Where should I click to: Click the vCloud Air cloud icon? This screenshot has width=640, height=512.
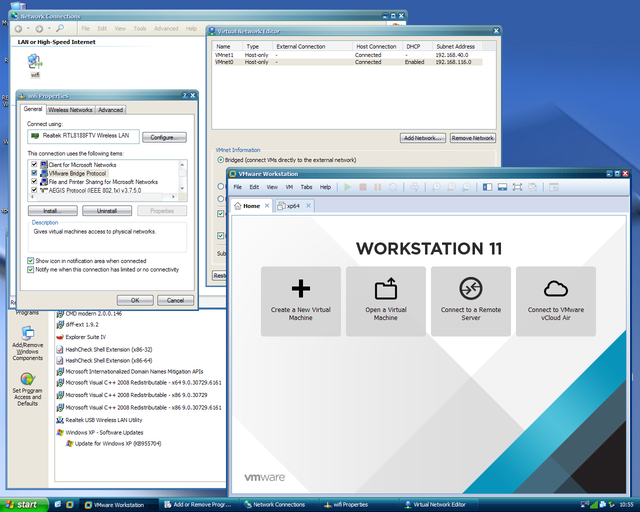pos(556,289)
